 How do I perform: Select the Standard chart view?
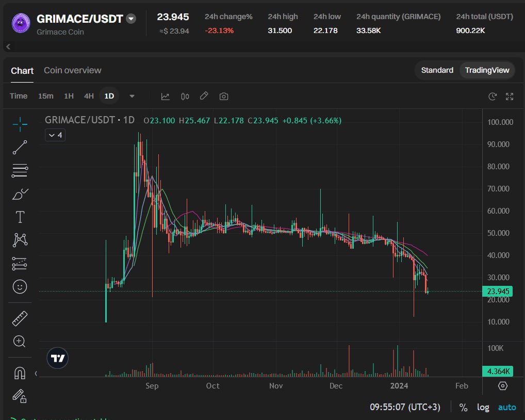click(437, 70)
